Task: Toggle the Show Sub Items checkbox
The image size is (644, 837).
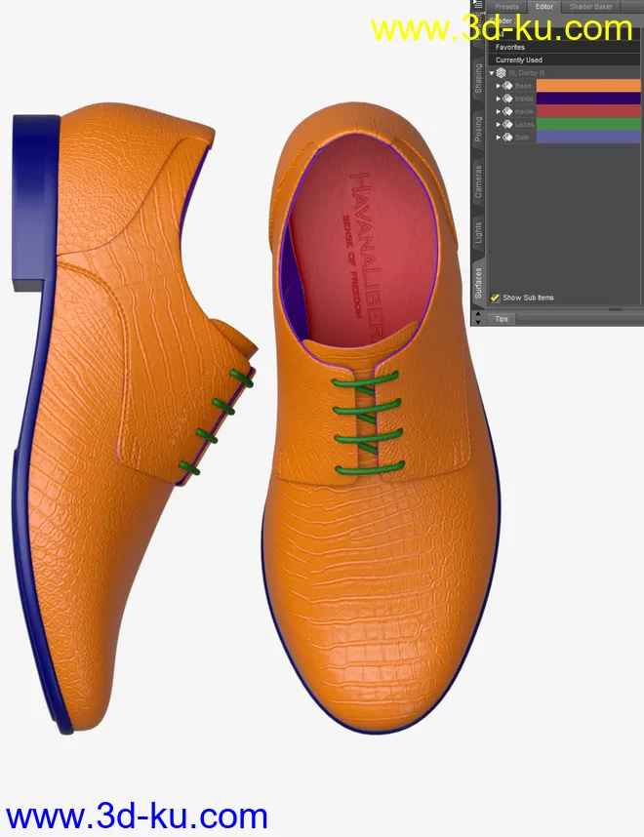Action: (x=496, y=298)
